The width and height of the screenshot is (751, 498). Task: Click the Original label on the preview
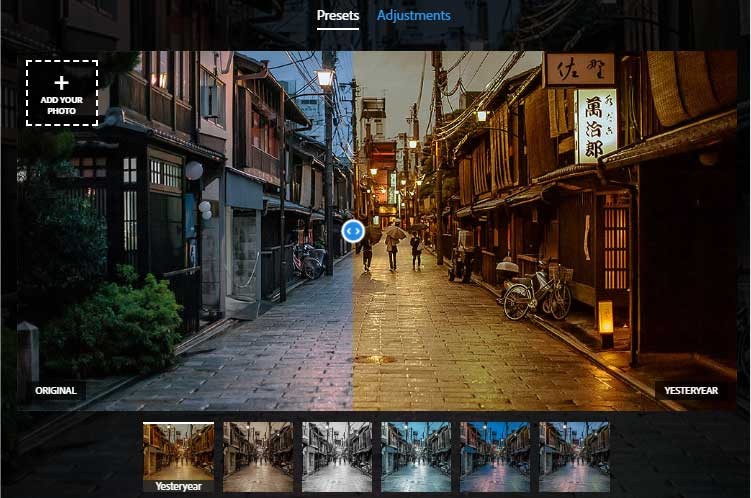[56, 390]
